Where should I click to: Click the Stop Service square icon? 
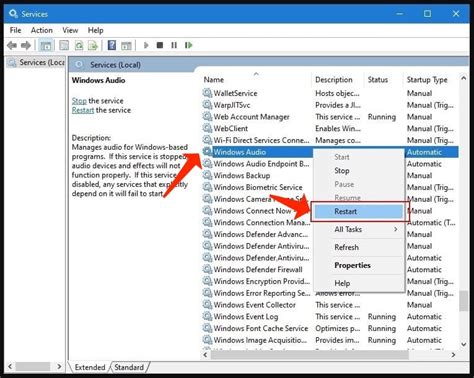[x=160, y=45]
